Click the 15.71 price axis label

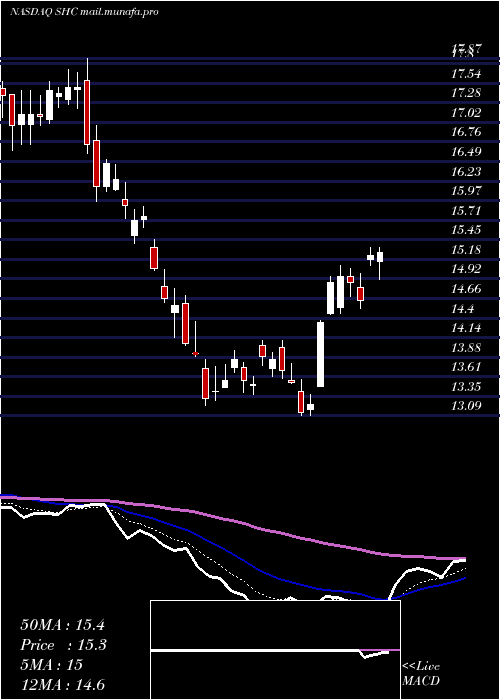point(466,211)
